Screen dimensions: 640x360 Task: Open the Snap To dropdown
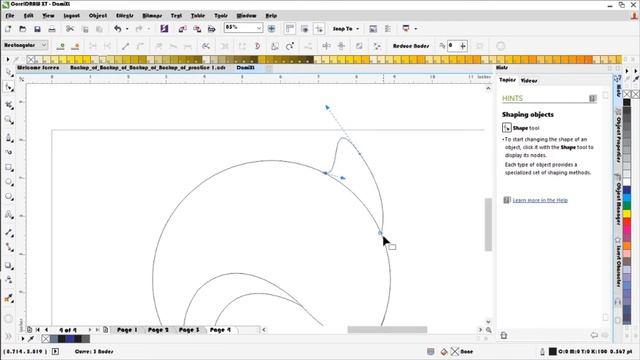click(345, 29)
